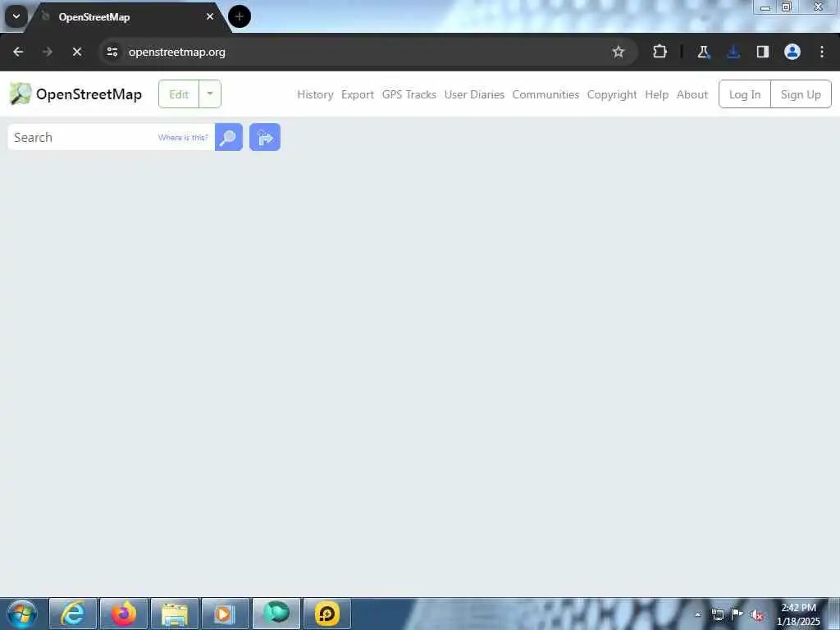Expand the Edit dropdown arrow
This screenshot has width=840, height=630.
click(x=210, y=94)
